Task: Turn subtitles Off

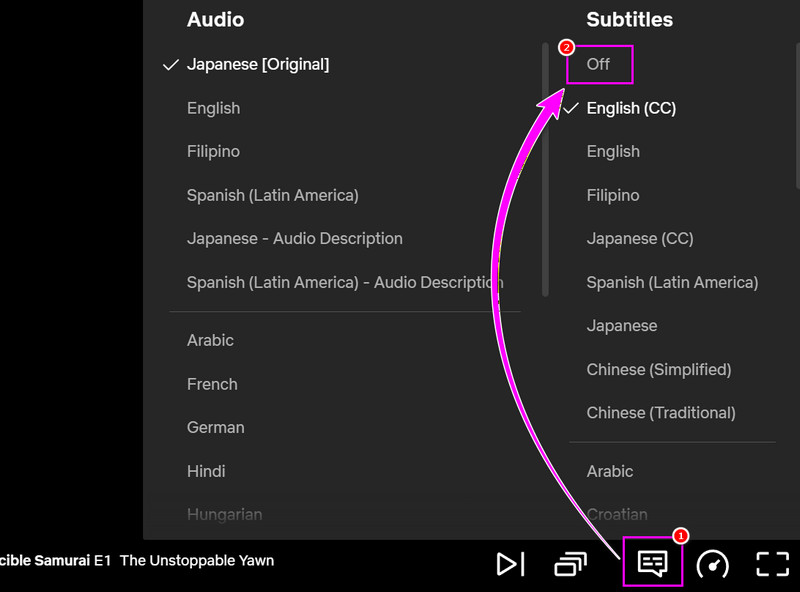Action: tap(599, 63)
